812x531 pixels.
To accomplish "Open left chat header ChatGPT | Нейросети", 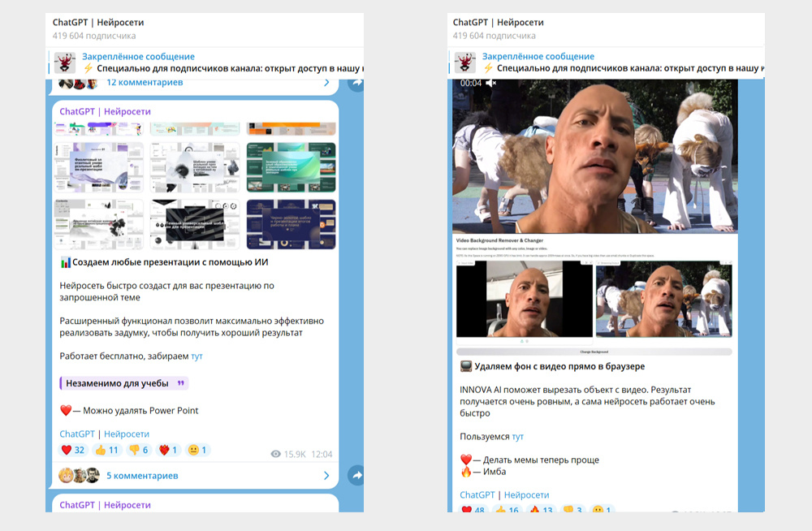I will (x=98, y=22).
